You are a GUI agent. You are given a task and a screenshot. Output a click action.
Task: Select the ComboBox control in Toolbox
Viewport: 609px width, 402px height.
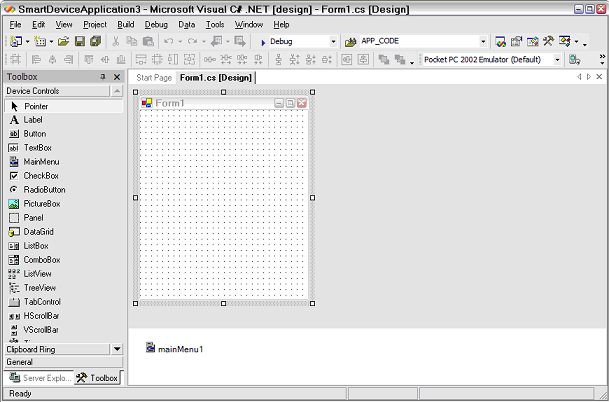(x=64, y=260)
